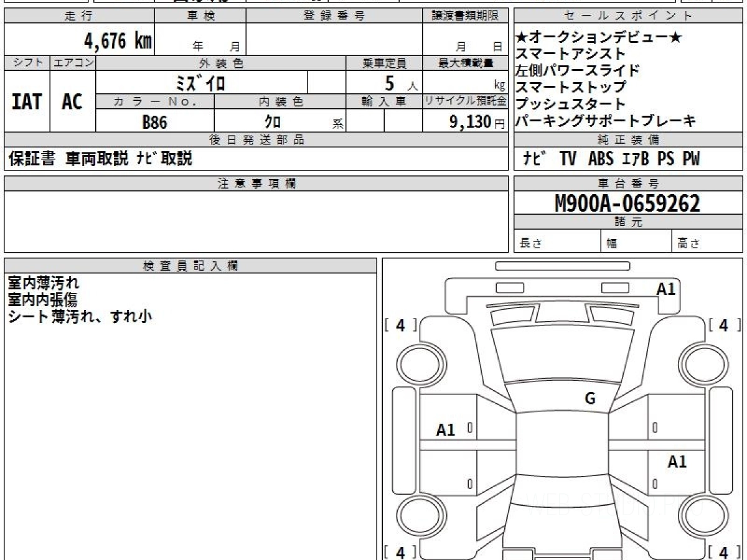Select exterior color value ミズイロ

pyautogui.click(x=201, y=83)
